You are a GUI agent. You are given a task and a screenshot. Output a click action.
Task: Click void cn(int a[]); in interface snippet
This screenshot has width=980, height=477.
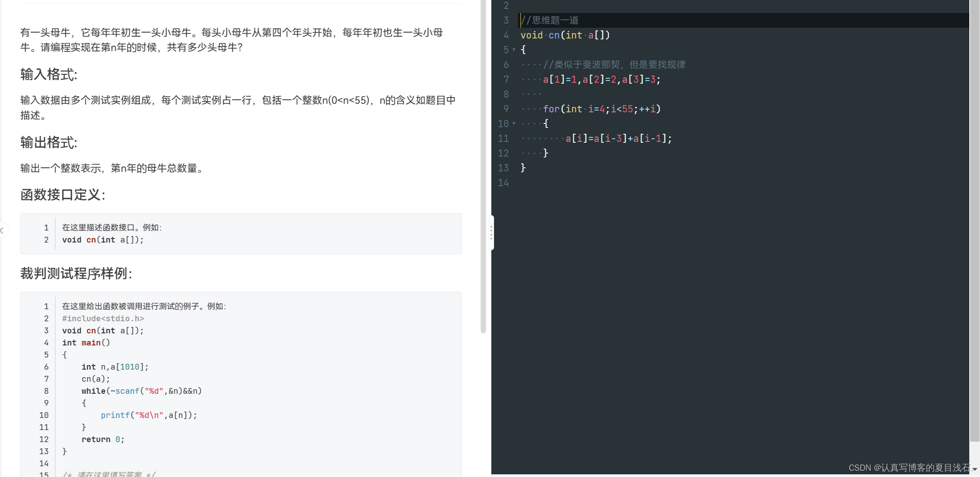tap(102, 239)
